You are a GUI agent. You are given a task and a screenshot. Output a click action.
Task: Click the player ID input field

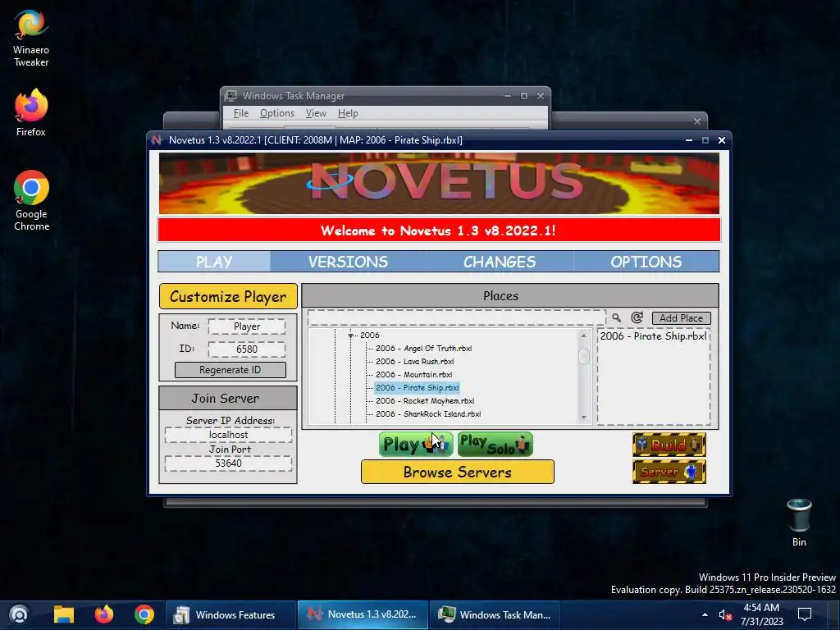pyautogui.click(x=247, y=349)
